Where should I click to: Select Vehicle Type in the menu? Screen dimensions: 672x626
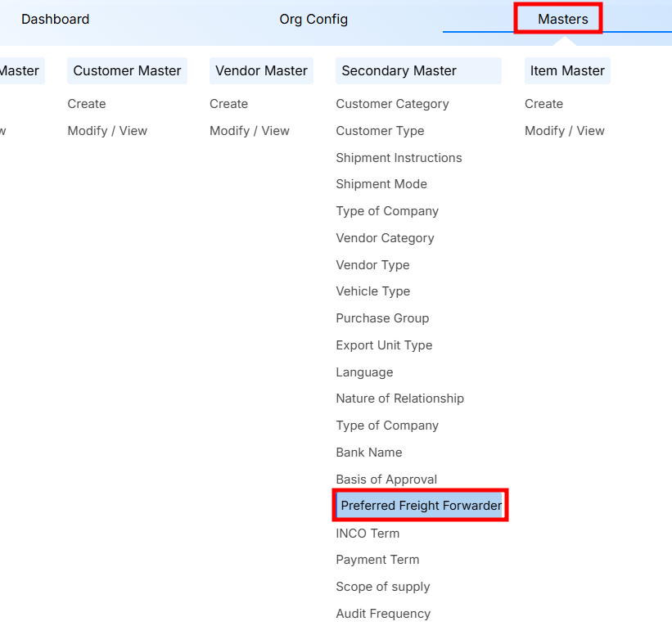point(372,291)
